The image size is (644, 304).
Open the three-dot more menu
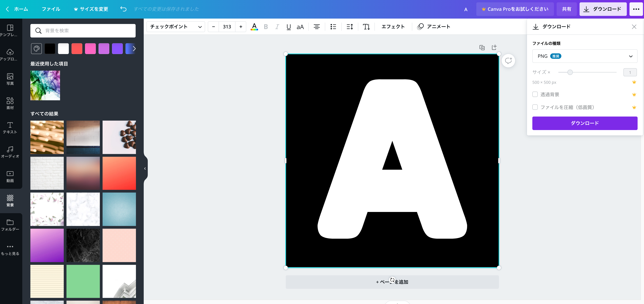[x=636, y=9]
